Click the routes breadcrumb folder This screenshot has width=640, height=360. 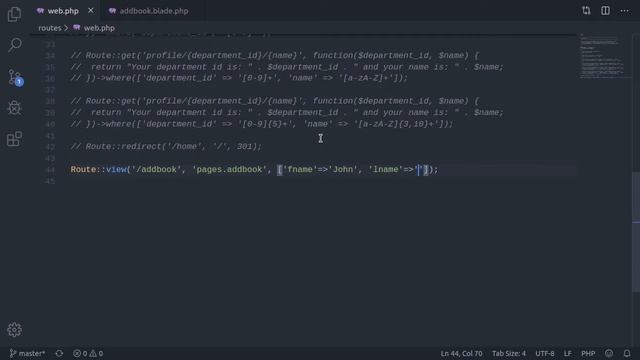point(50,28)
